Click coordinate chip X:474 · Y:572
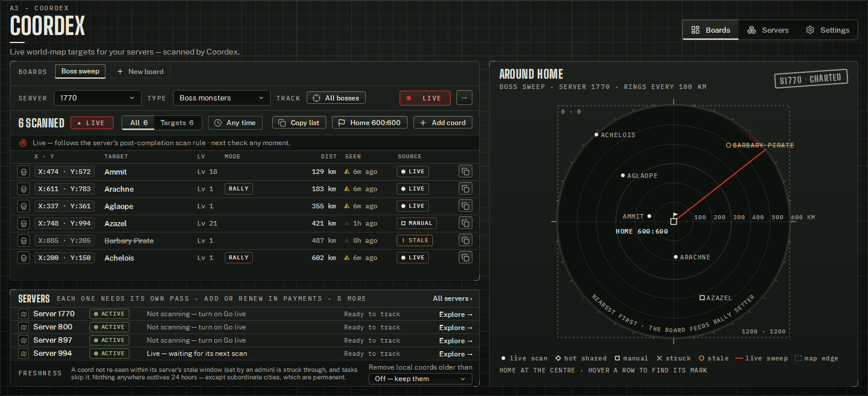This screenshot has height=396, width=868. (x=65, y=172)
